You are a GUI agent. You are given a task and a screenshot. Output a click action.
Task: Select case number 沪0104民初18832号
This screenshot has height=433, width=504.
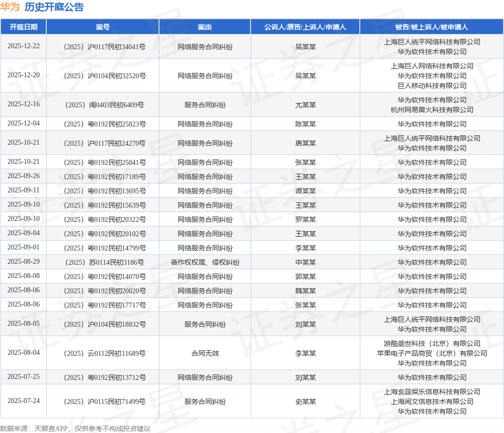coord(105,324)
